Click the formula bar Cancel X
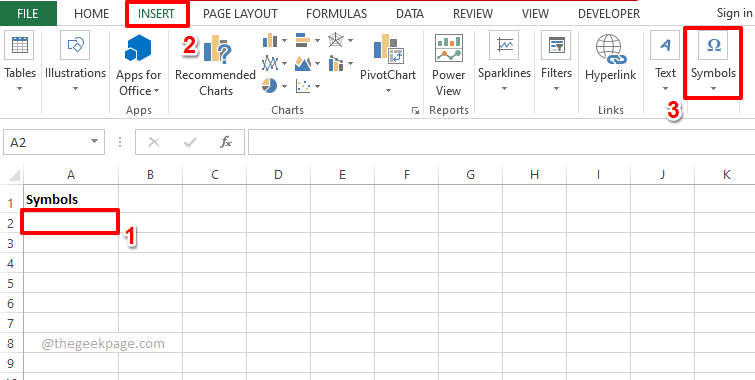The image size is (755, 380). 154,142
